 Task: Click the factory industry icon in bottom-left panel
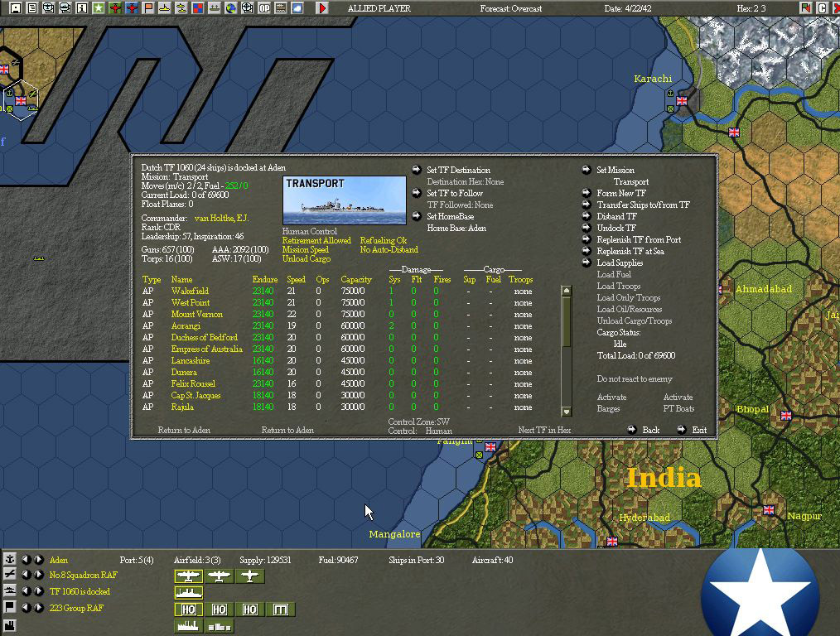point(10,624)
